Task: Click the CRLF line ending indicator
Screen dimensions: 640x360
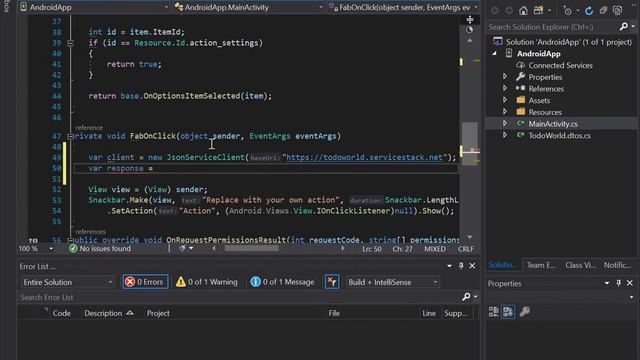Action: tap(466, 249)
